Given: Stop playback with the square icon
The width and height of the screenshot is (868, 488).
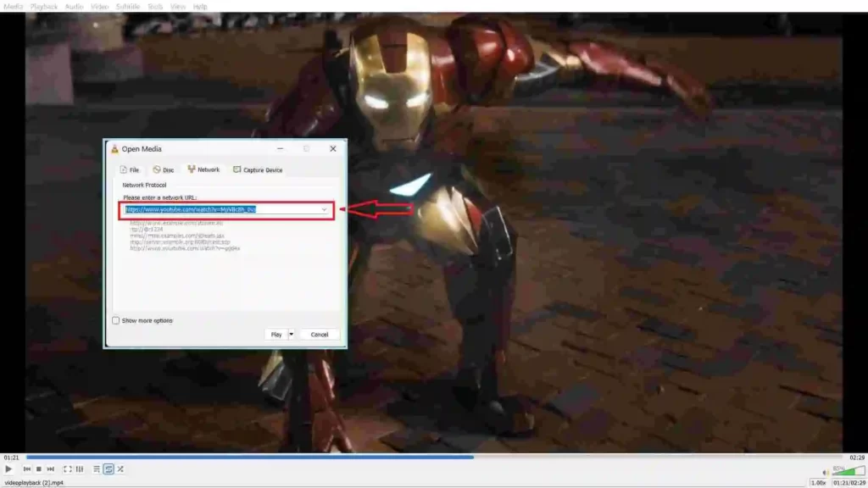Looking at the screenshot, I should point(39,469).
